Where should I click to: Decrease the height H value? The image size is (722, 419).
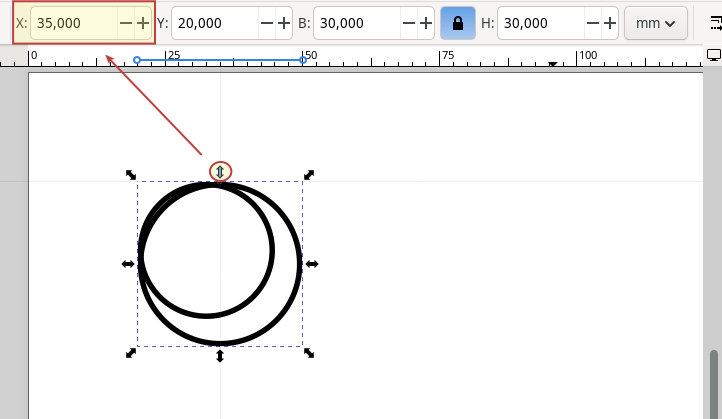(591, 23)
